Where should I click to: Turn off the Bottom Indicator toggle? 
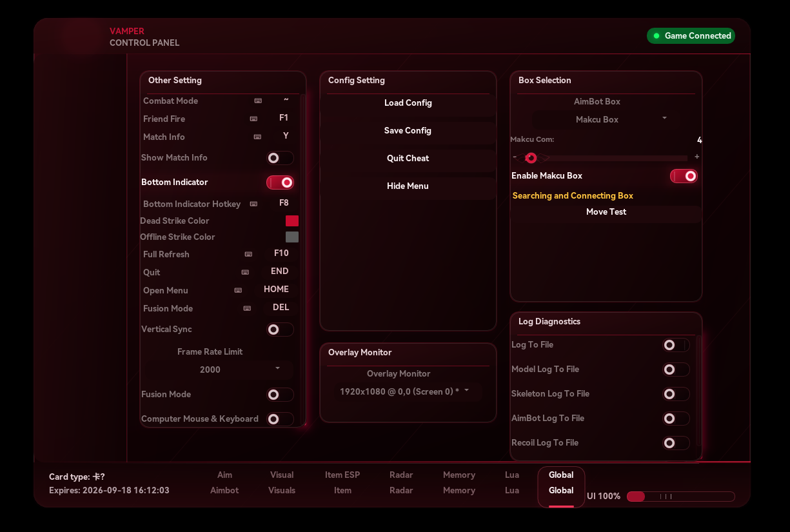coord(280,182)
